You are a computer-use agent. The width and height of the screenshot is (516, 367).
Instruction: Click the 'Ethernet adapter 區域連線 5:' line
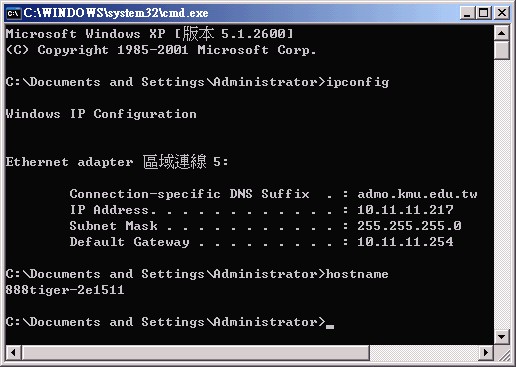click(x=117, y=162)
